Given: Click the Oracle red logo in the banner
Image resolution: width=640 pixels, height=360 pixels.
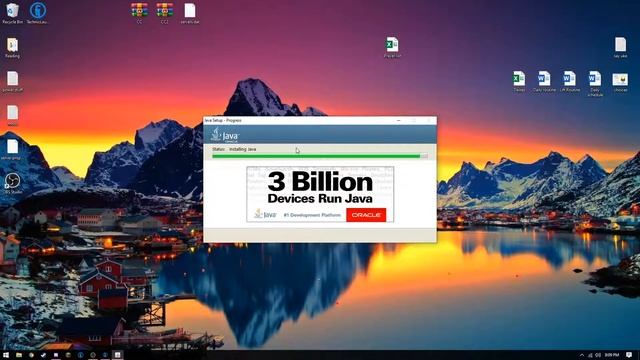Looking at the screenshot, I should click(366, 215).
